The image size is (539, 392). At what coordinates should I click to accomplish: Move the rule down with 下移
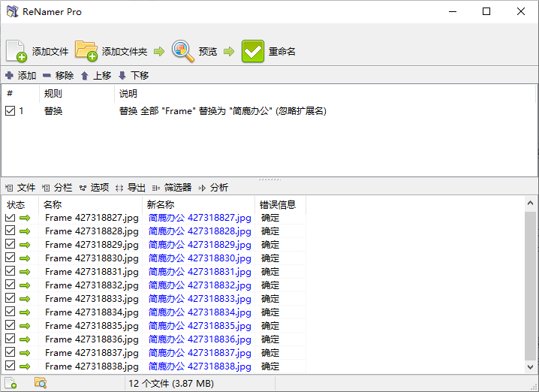click(122, 76)
